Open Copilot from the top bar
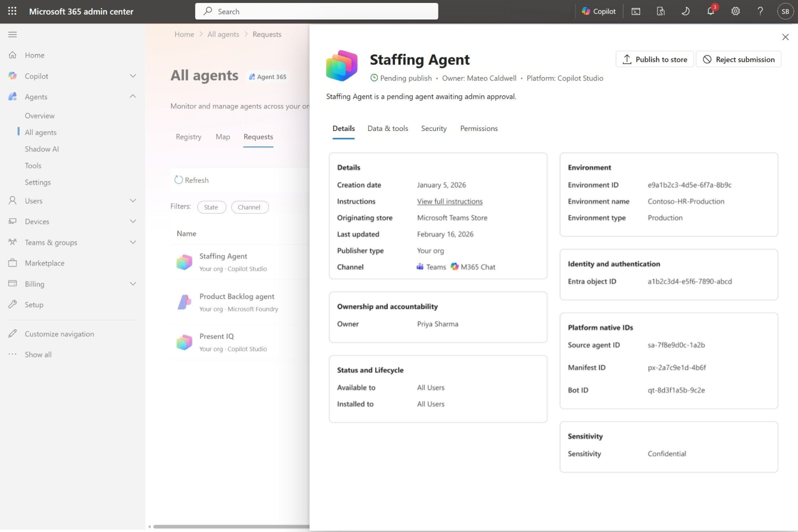The image size is (798, 532). click(x=598, y=11)
